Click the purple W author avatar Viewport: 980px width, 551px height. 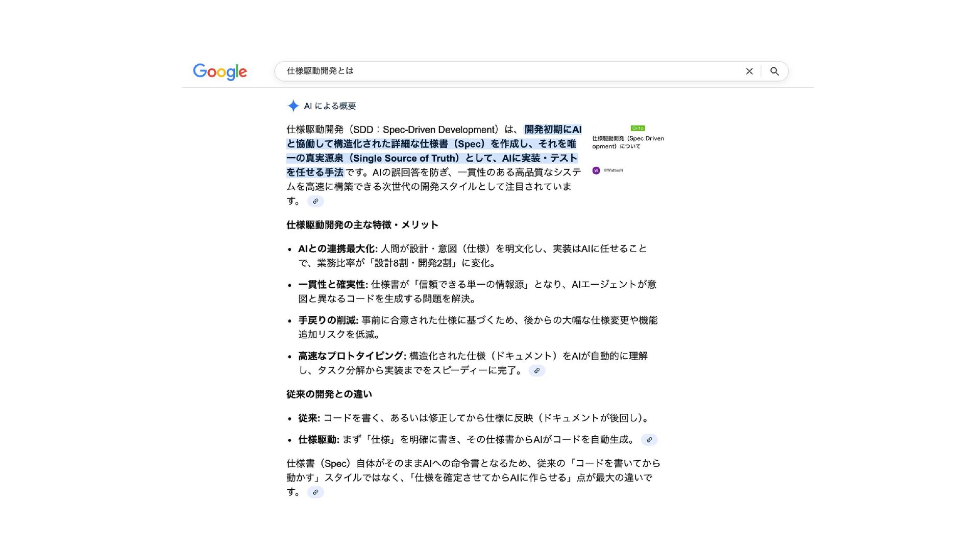pyautogui.click(x=596, y=170)
